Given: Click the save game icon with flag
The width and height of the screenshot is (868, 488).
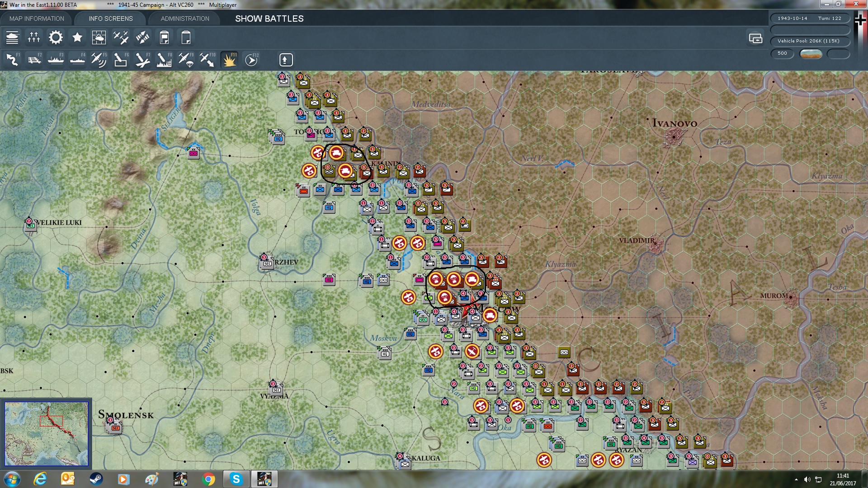Looking at the screenshot, I should pyautogui.click(x=164, y=38).
